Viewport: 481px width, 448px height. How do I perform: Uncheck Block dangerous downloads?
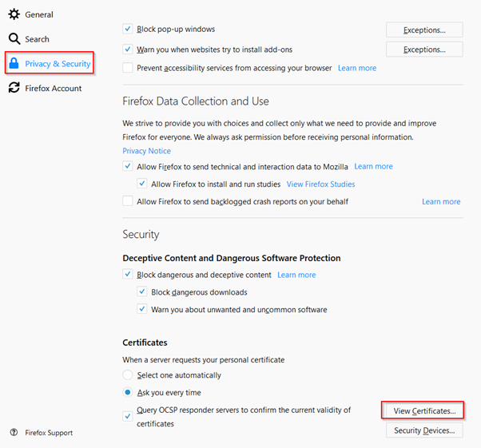(x=142, y=292)
